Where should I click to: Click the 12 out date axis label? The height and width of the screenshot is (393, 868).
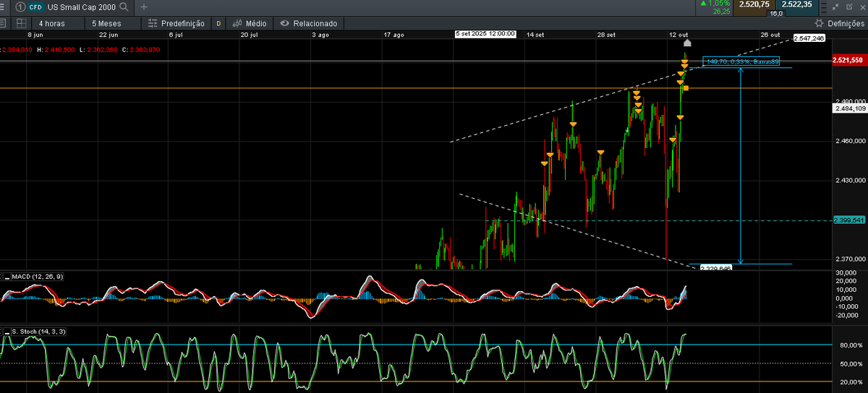pos(678,34)
